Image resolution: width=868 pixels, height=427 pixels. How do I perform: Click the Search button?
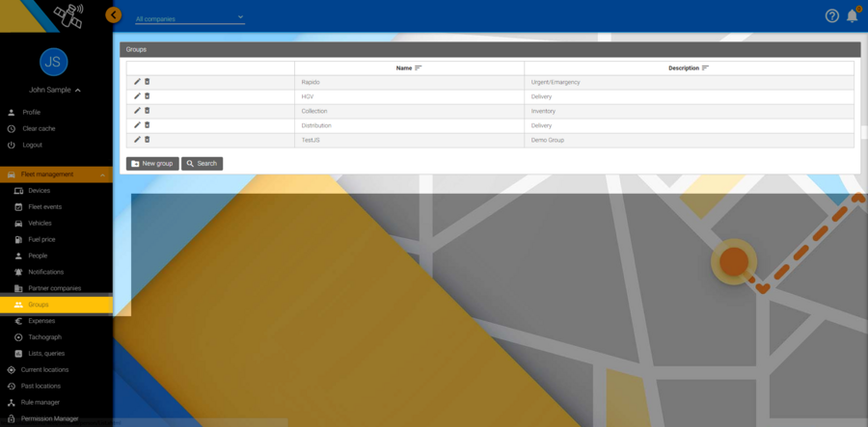point(203,164)
